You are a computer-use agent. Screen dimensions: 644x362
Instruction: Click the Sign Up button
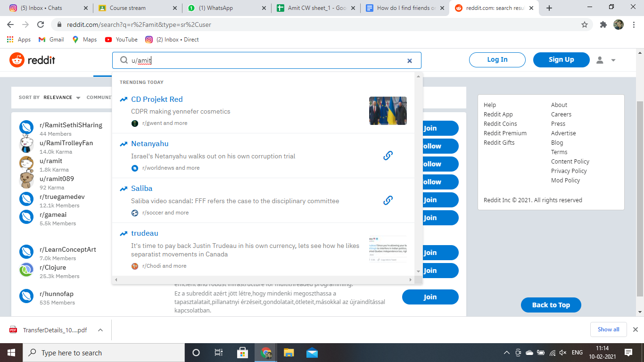point(561,60)
